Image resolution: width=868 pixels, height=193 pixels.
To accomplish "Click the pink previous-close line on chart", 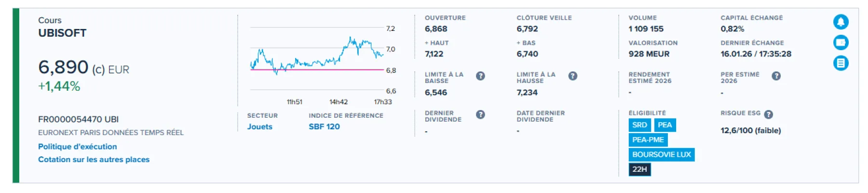I will coord(338,69).
